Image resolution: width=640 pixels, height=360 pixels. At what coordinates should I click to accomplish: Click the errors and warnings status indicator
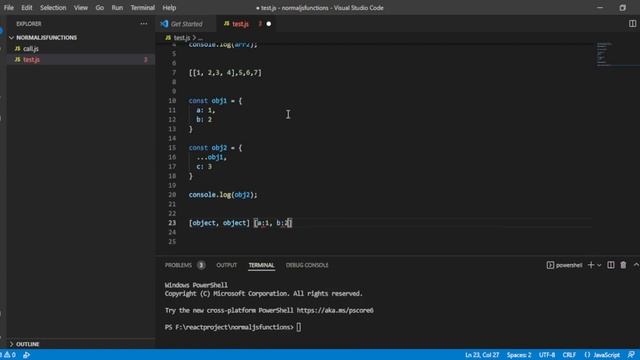click(8, 355)
